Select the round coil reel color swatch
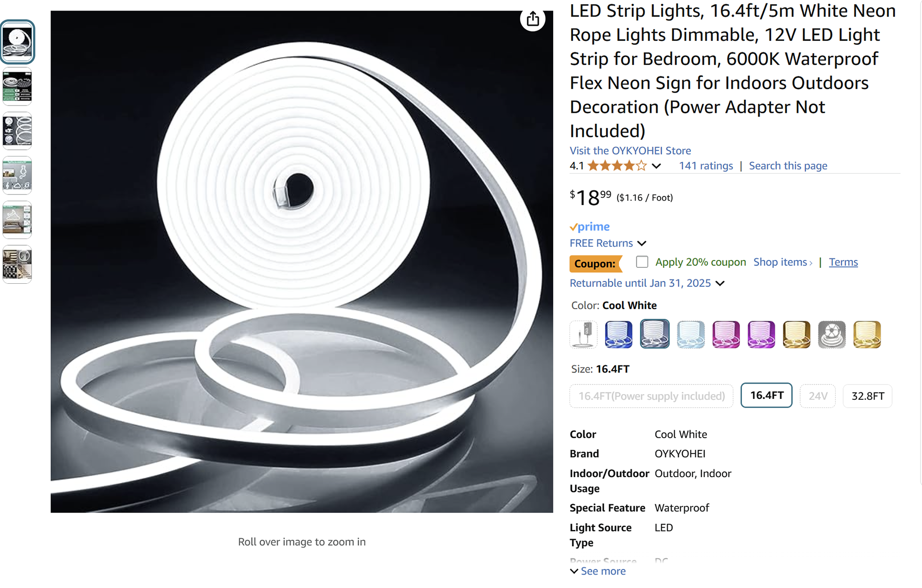The width and height of the screenshot is (922, 588). click(832, 334)
